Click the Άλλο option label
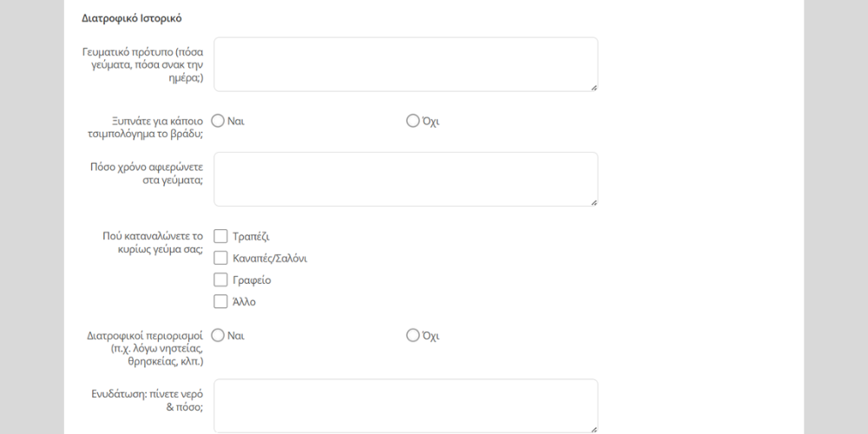Image resolution: width=868 pixels, height=434 pixels. tap(244, 302)
